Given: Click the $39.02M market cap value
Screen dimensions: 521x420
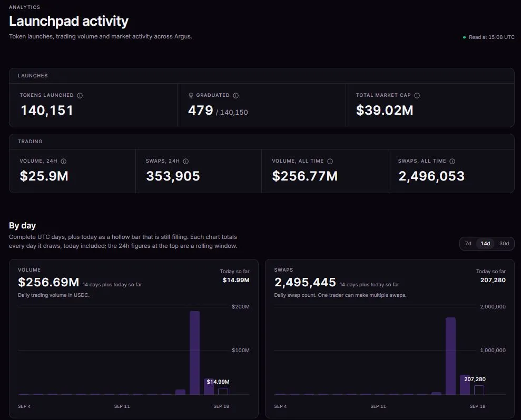Looking at the screenshot, I should click(385, 110).
